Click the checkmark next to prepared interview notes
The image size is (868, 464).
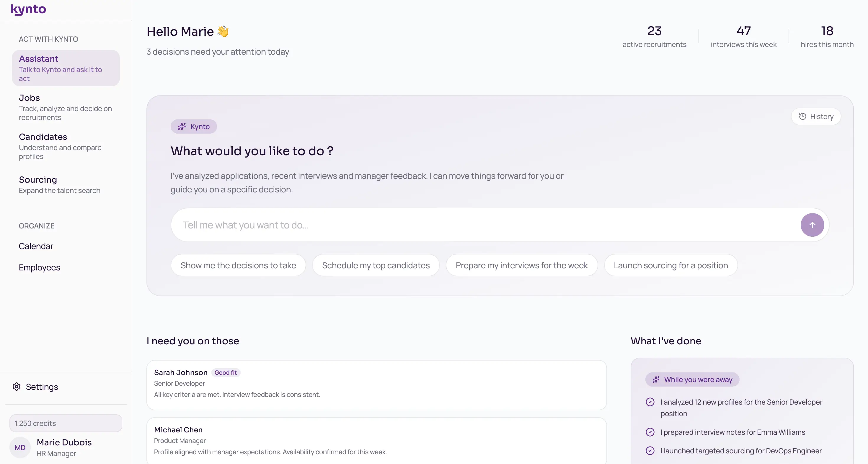(650, 432)
